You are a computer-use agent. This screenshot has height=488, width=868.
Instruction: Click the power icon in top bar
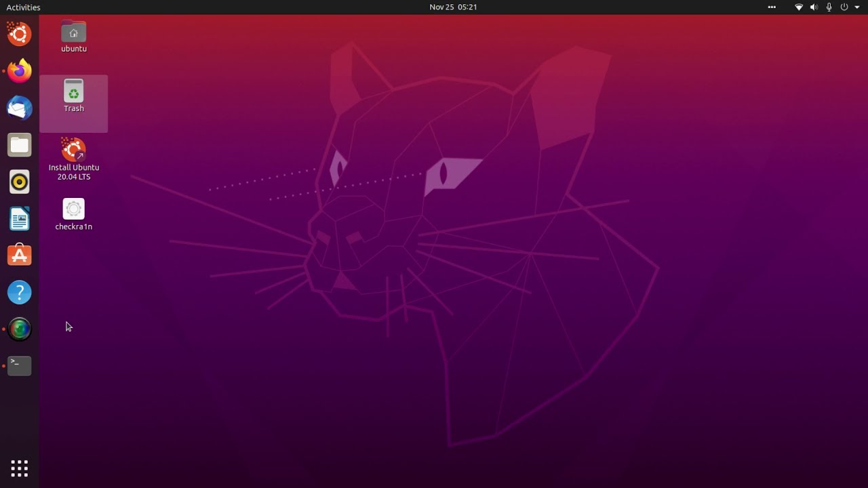coord(844,7)
